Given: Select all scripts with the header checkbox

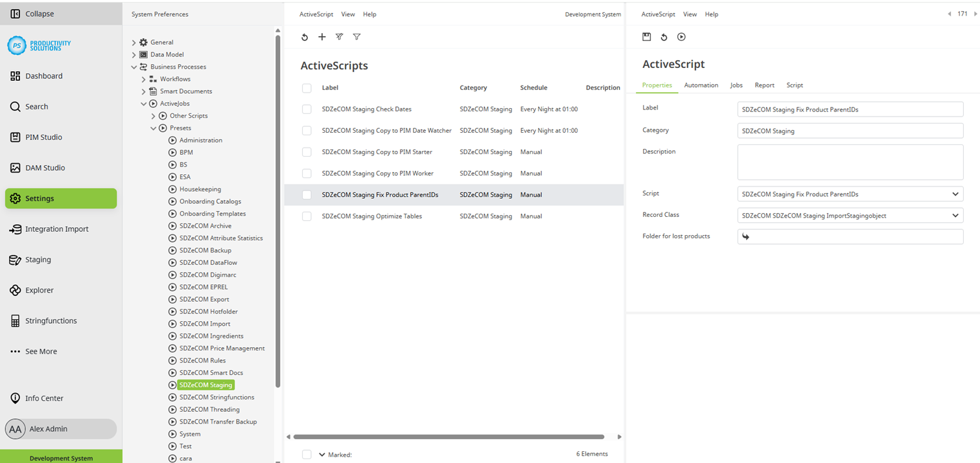Looking at the screenshot, I should 307,87.
